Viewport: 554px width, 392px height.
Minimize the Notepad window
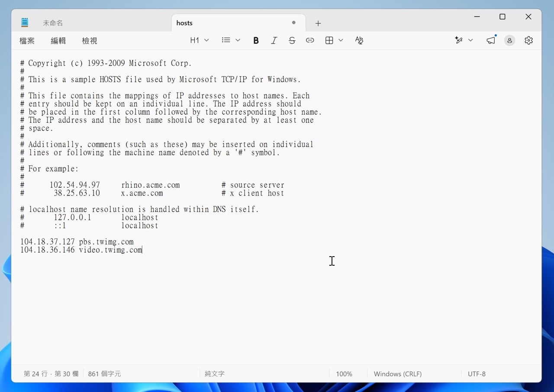(x=477, y=16)
